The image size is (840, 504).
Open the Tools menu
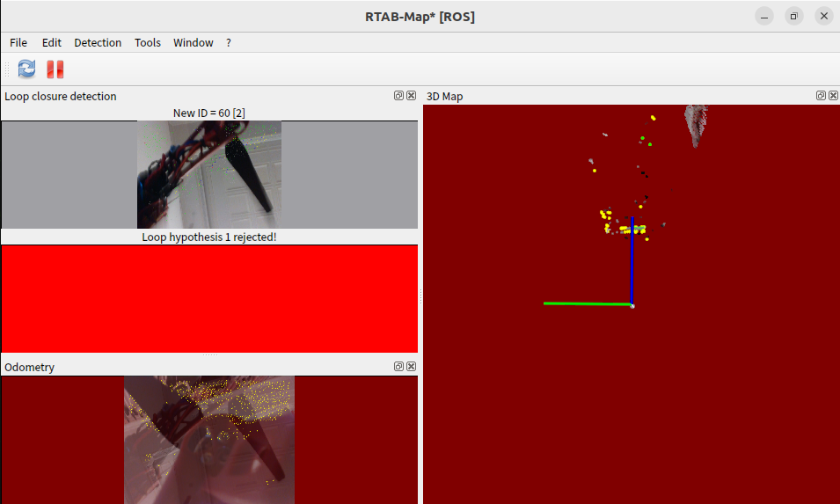[x=147, y=43]
